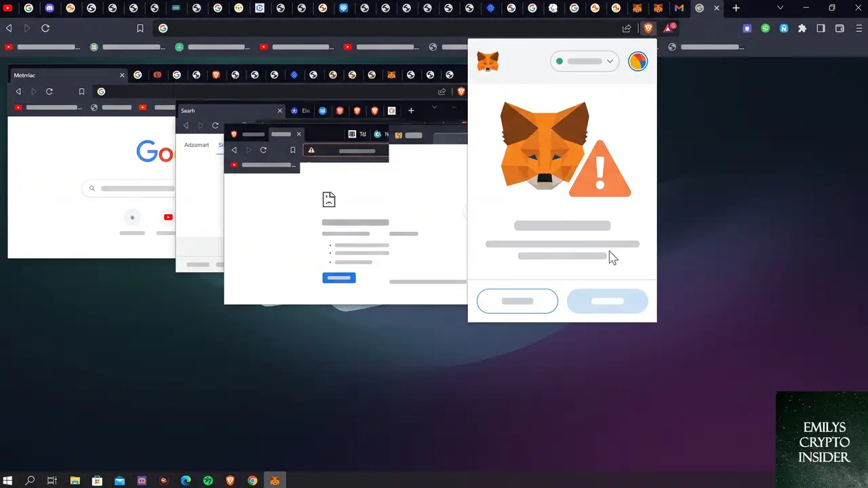This screenshot has width=868, height=488.
Task: Click the green extension icon beside the purple one
Action: pos(766,28)
